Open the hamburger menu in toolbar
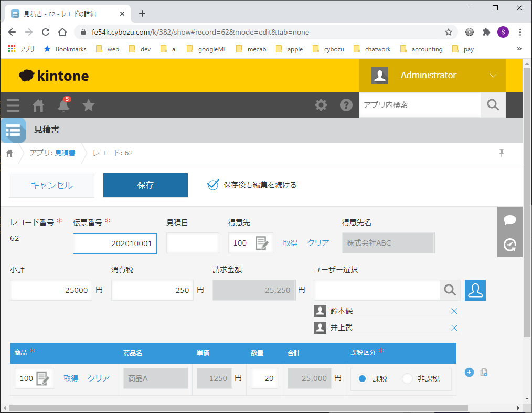The image size is (532, 413). [13, 105]
